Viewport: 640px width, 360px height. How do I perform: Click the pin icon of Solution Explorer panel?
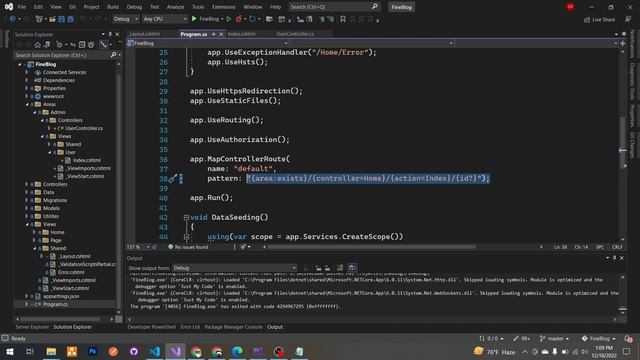(110, 34)
